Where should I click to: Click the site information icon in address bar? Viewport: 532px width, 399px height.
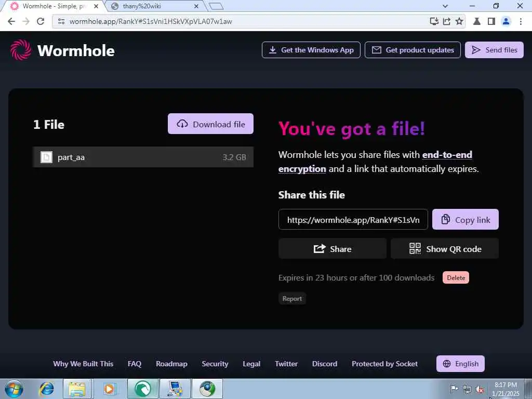coord(61,21)
